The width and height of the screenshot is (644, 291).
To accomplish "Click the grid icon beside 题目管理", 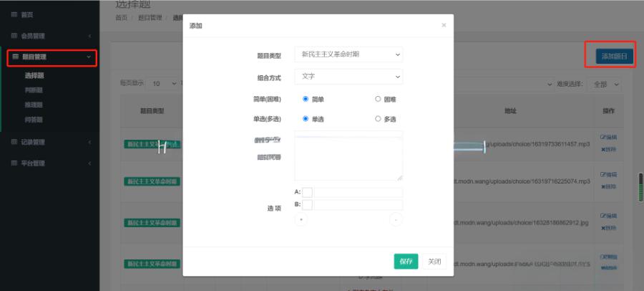I will pyautogui.click(x=16, y=57).
